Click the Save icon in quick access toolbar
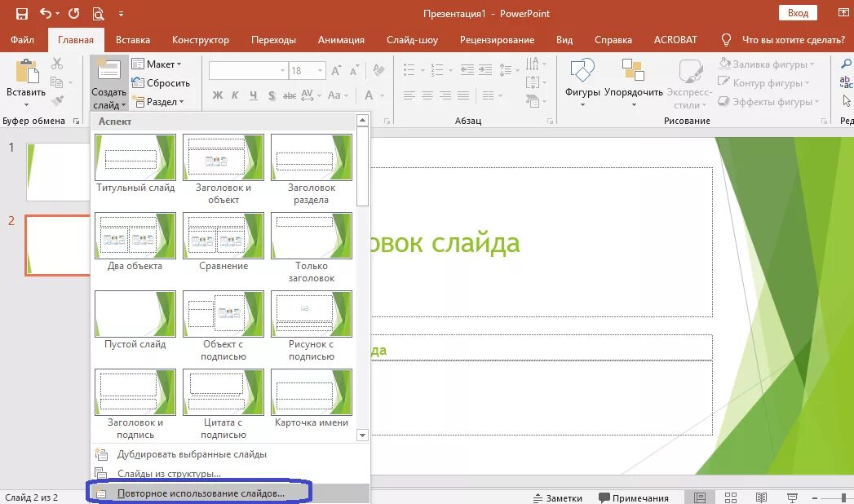 coord(22,14)
